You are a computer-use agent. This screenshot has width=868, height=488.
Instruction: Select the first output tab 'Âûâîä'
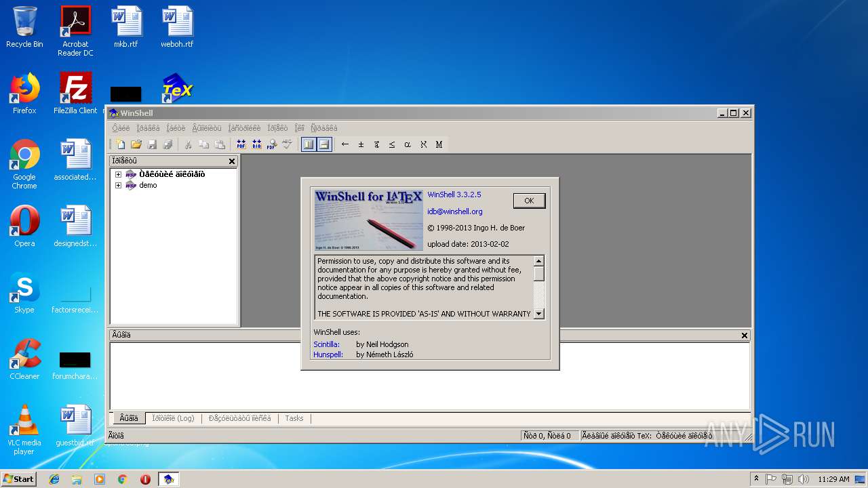click(x=128, y=418)
